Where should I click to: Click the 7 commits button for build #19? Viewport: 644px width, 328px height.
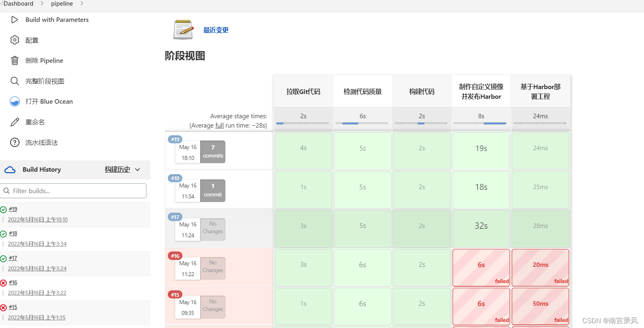point(213,152)
